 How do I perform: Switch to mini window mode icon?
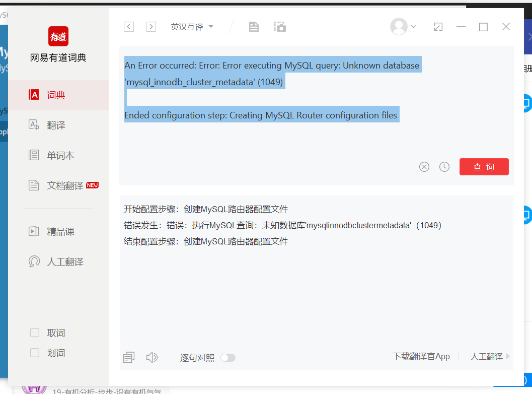[x=438, y=27]
